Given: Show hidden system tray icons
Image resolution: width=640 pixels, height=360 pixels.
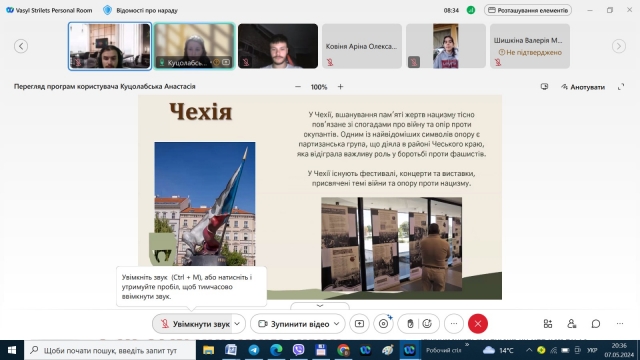Looking at the screenshot, I should 529,350.
